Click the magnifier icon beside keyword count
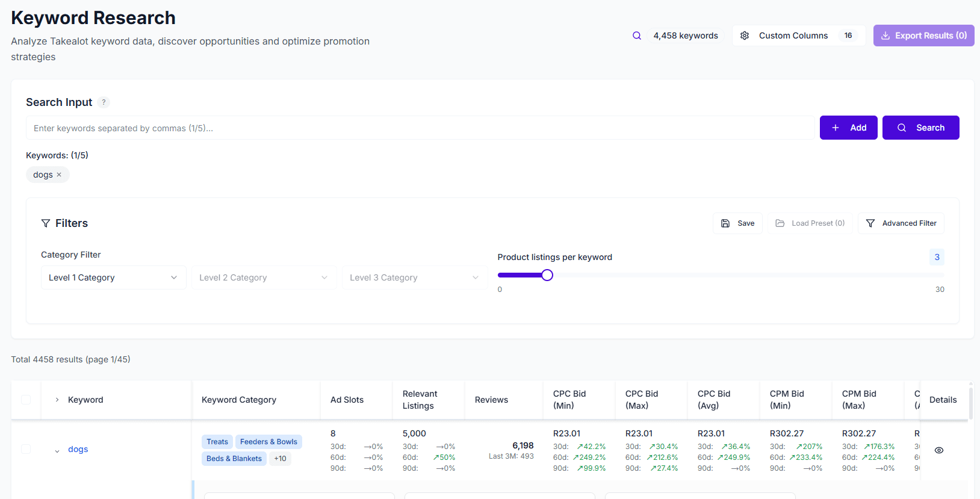The image size is (980, 499). click(x=636, y=36)
